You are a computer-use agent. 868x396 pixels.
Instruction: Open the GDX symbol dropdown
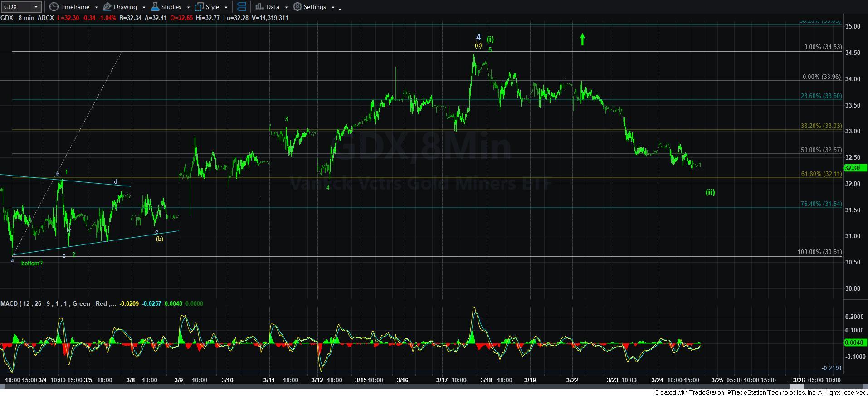pyautogui.click(x=36, y=7)
